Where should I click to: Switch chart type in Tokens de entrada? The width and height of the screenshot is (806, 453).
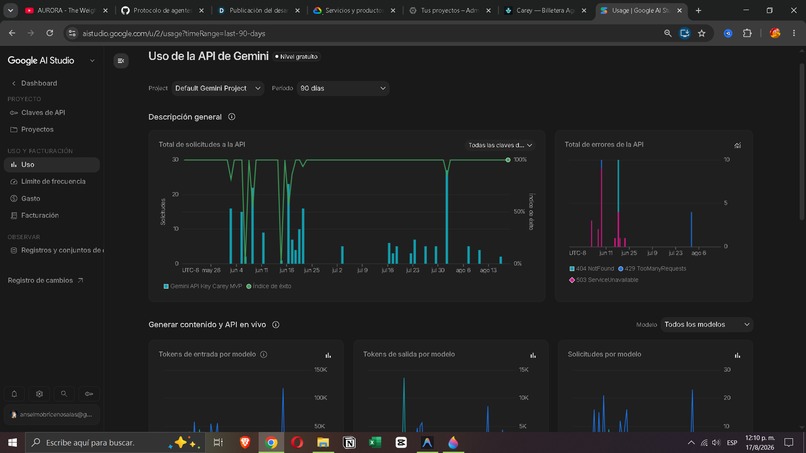328,355
